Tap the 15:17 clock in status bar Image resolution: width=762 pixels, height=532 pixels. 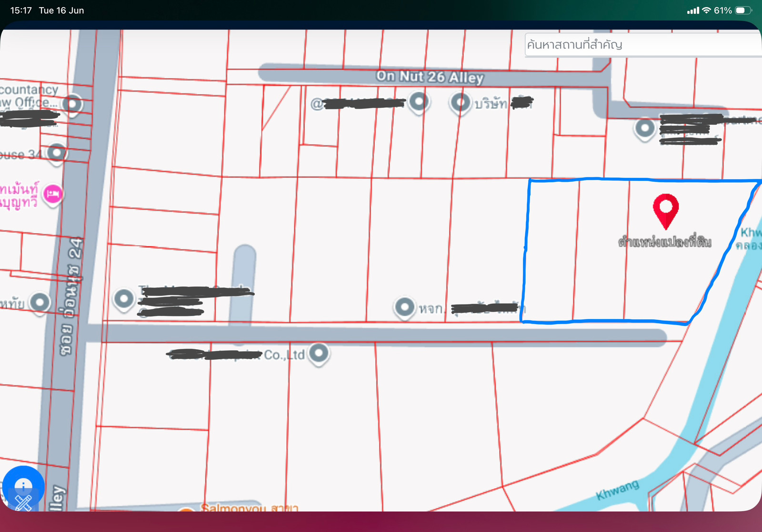(x=21, y=10)
